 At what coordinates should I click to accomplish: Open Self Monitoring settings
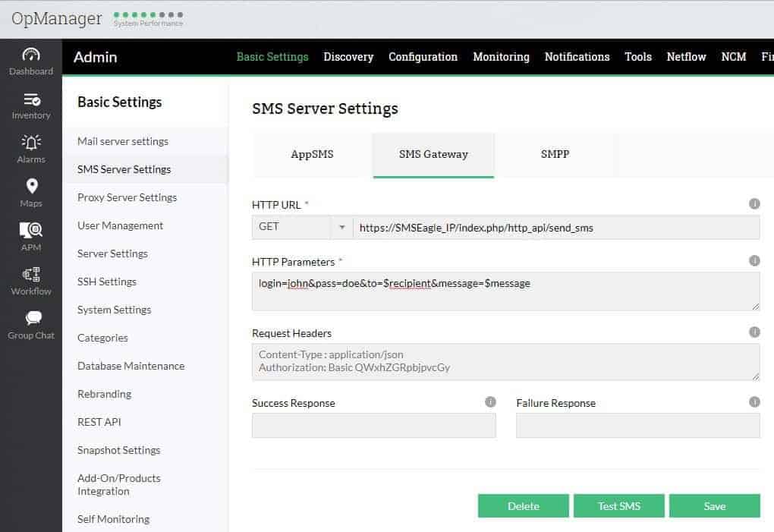pyautogui.click(x=113, y=519)
